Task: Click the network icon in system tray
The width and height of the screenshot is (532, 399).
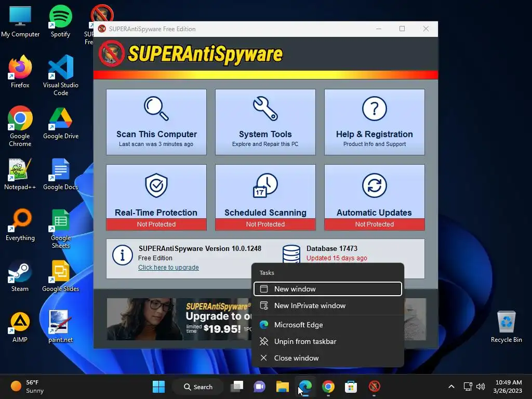Action: tap(468, 387)
